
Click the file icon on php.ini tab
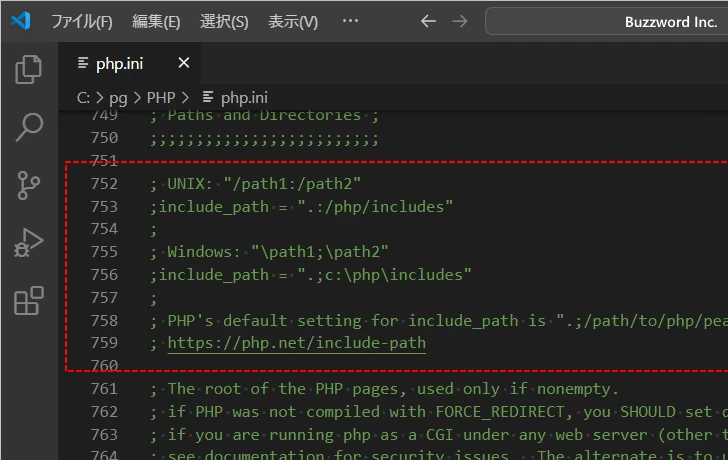[x=83, y=63]
